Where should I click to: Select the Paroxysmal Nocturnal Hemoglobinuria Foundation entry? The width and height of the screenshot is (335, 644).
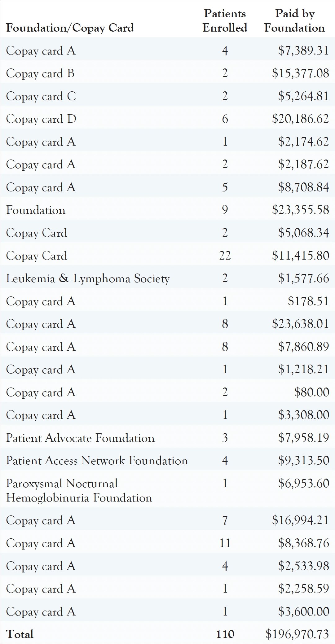click(x=79, y=491)
